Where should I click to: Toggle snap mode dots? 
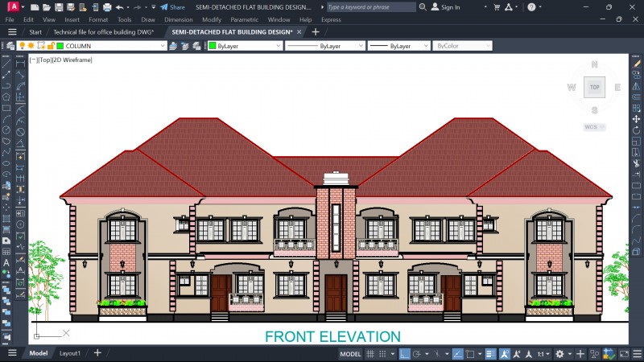click(x=382, y=354)
